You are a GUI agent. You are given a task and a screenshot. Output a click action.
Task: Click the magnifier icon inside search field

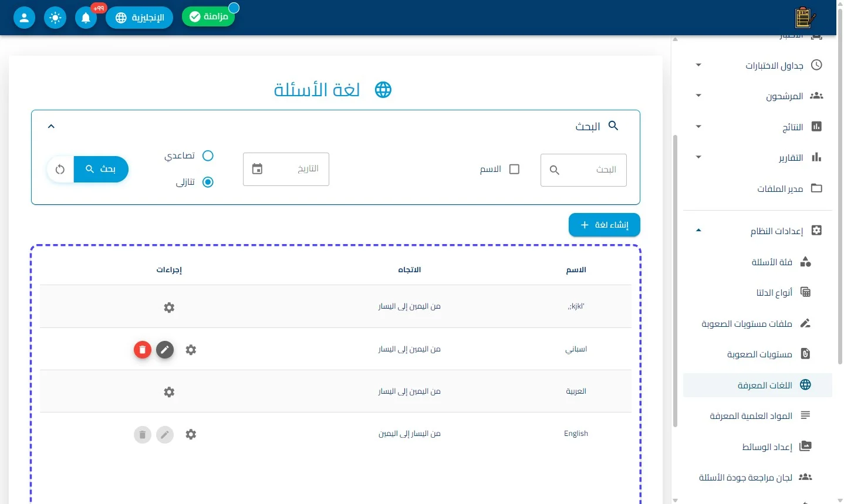(x=554, y=170)
